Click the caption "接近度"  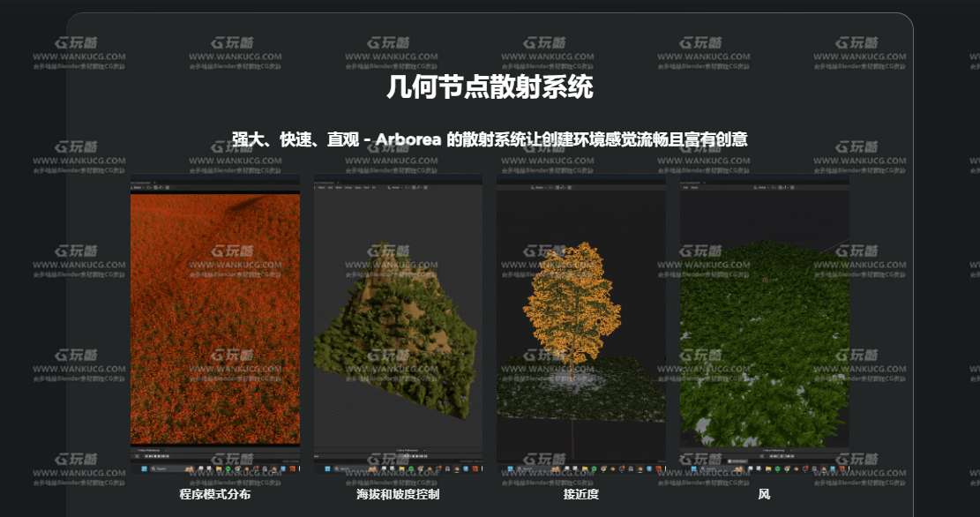point(581,494)
